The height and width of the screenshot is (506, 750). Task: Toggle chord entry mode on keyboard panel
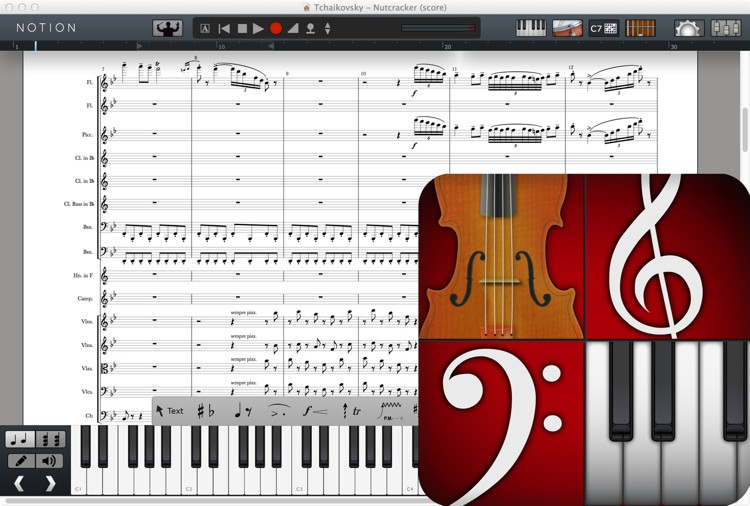click(x=50, y=439)
